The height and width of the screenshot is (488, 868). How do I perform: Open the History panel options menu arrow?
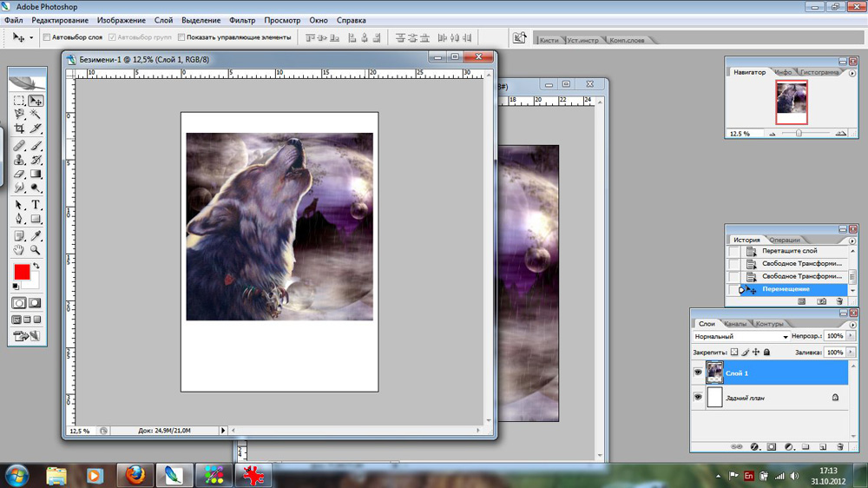852,241
